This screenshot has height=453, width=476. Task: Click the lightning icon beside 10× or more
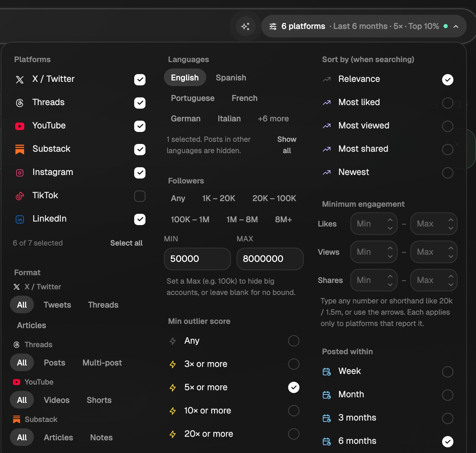173,411
